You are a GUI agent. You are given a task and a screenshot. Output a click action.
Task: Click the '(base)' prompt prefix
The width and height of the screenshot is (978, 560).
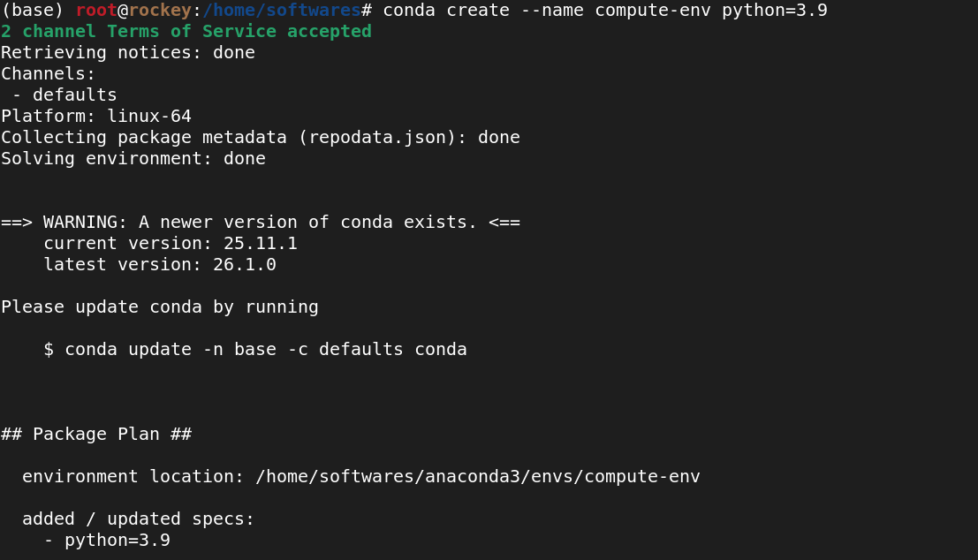pyautogui.click(x=33, y=11)
